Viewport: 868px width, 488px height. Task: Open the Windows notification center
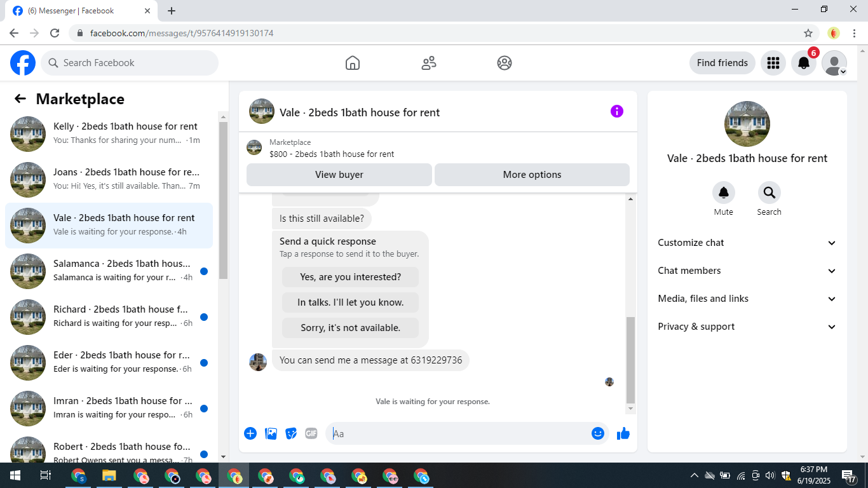[x=849, y=475]
